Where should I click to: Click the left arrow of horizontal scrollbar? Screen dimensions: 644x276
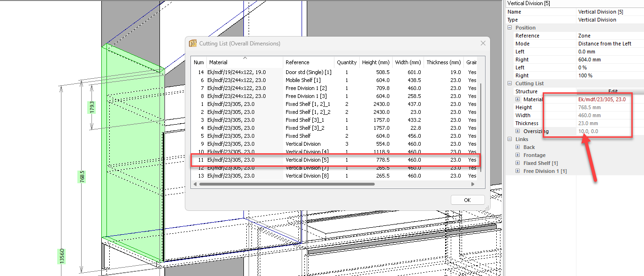(x=195, y=184)
